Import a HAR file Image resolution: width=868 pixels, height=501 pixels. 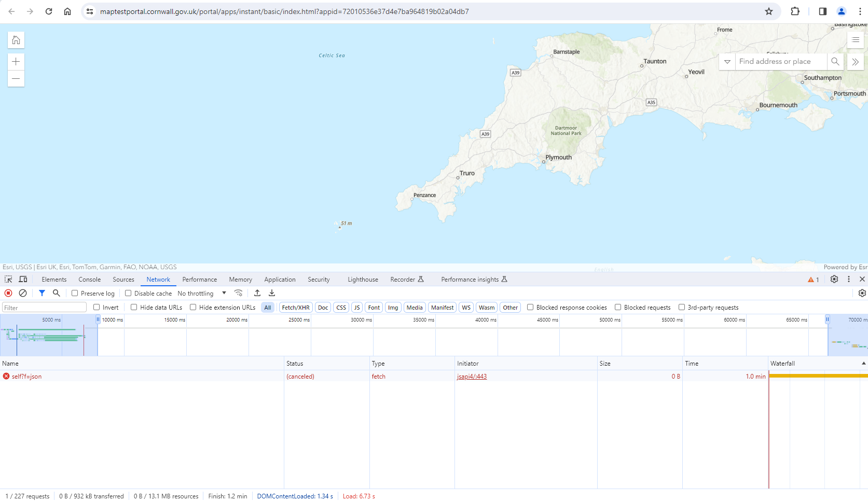coord(257,293)
